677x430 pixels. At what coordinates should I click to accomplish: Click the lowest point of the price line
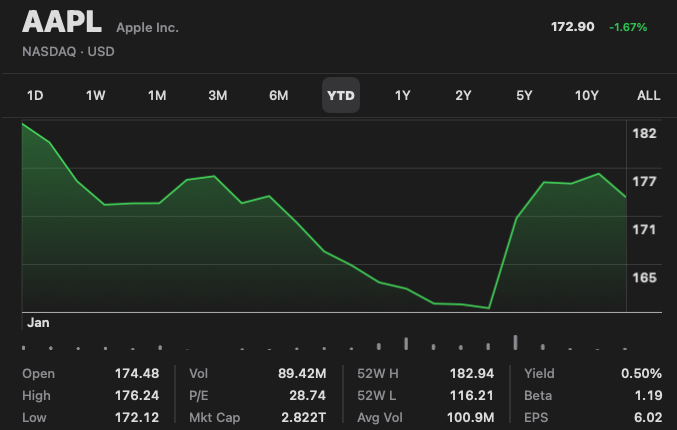(489, 308)
